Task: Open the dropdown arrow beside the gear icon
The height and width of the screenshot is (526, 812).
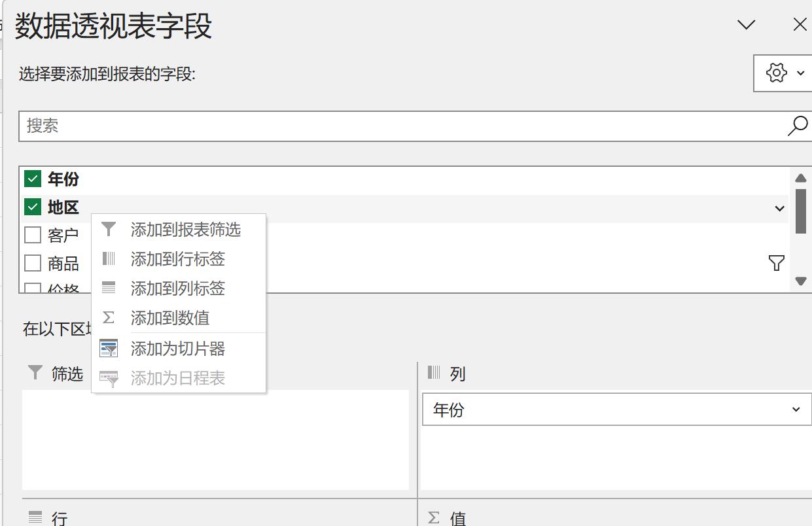Action: 801,73
